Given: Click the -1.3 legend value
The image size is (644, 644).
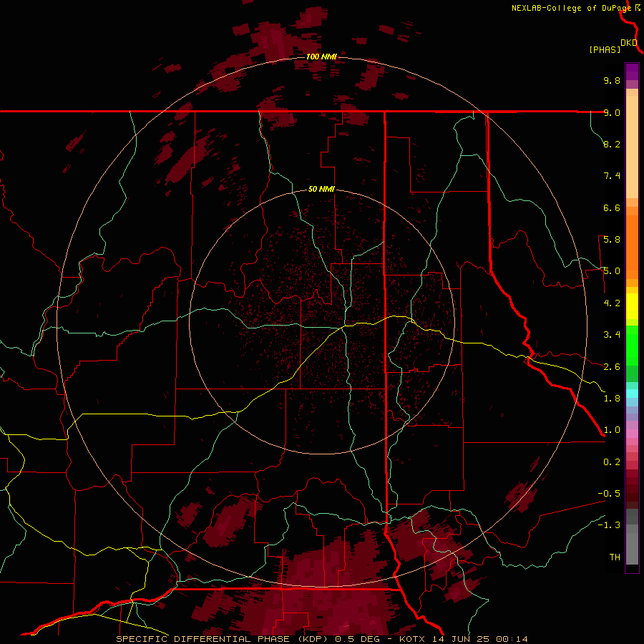Looking at the screenshot, I should (x=609, y=525).
